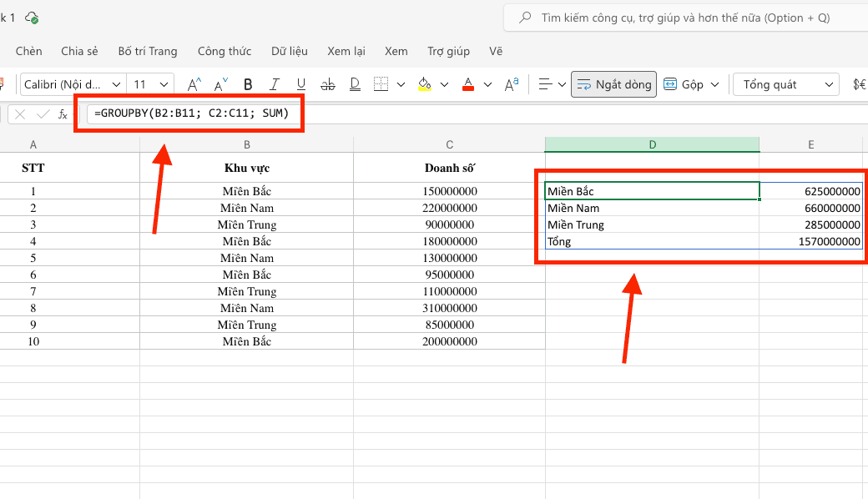Open the Chia sẻ tab
Viewport: 868px width, 499px height.
(79, 52)
